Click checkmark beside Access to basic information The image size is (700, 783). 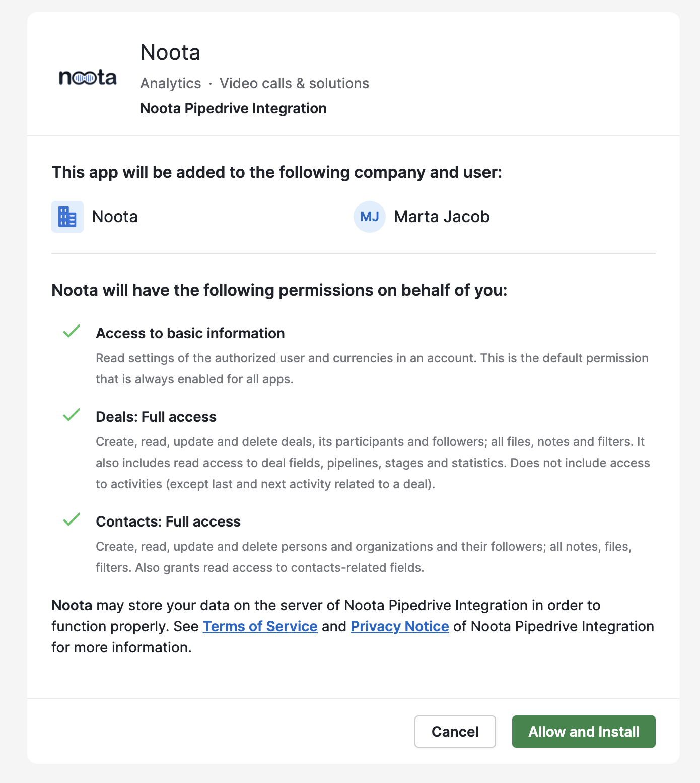click(x=72, y=332)
